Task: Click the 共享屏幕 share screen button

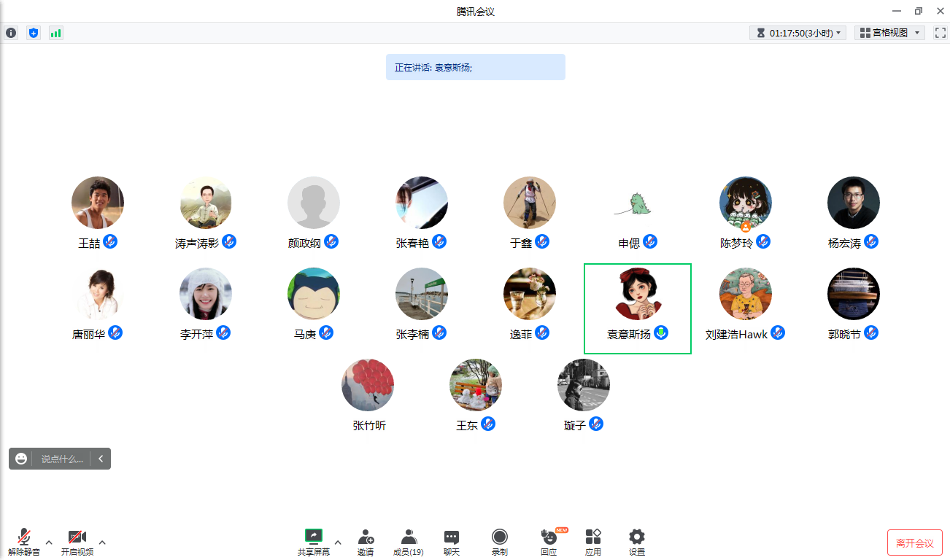Action: 313,542
